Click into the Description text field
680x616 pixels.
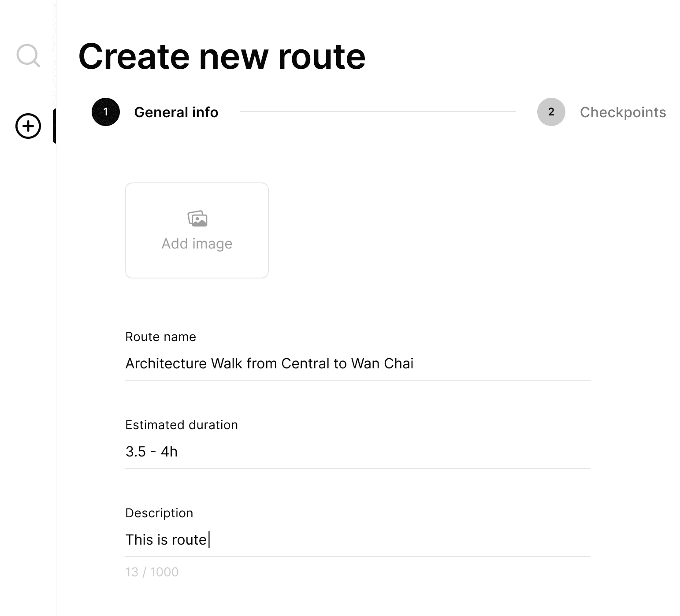(357, 540)
